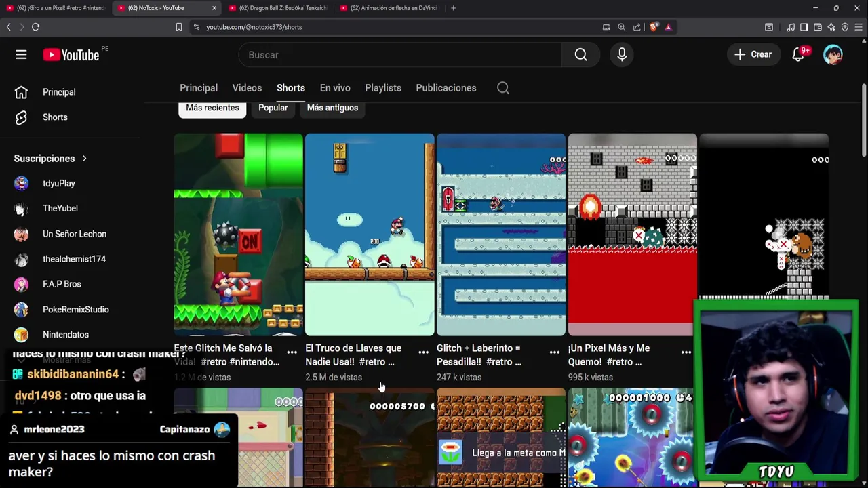Viewport: 868px width, 488px height.
Task: Open options for Glitch + Laberinto short
Action: coord(554,352)
